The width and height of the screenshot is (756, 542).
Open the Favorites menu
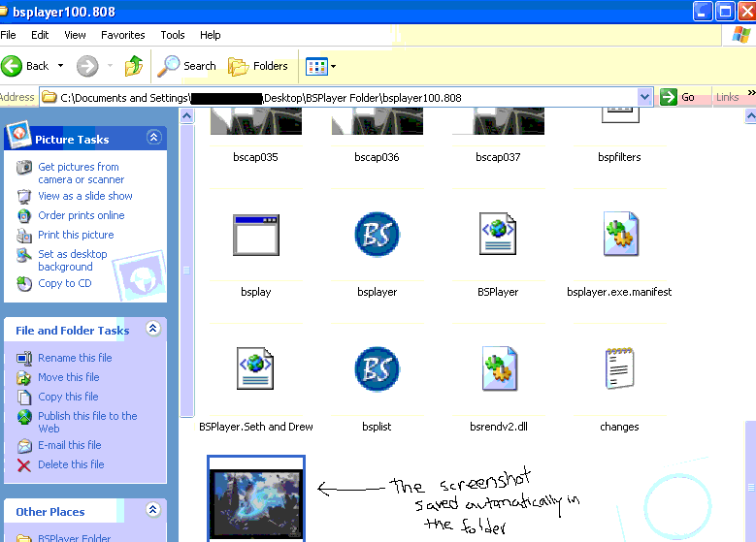[123, 35]
